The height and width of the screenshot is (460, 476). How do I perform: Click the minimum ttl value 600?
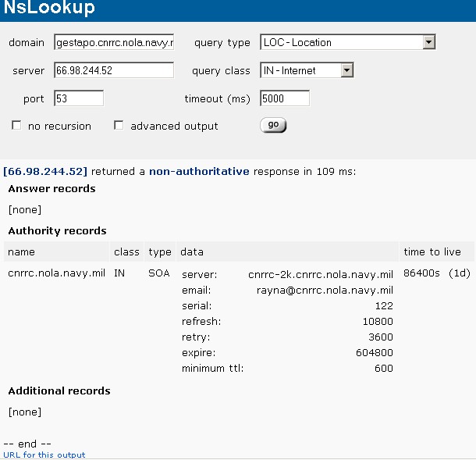[384, 369]
